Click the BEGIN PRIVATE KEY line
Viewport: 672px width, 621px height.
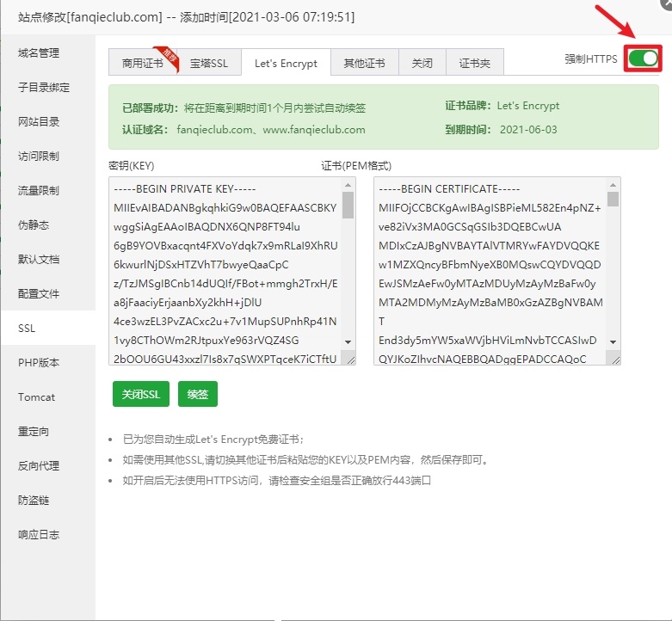[x=185, y=189]
